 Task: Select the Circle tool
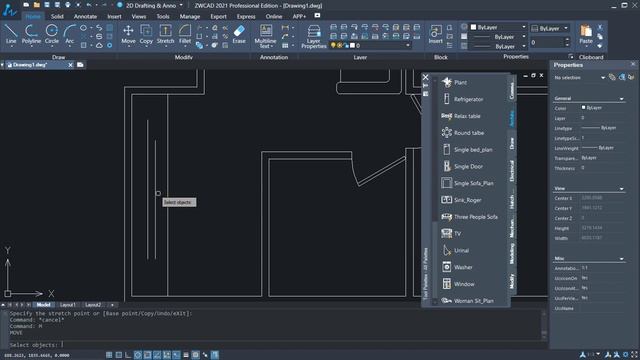tap(52, 34)
